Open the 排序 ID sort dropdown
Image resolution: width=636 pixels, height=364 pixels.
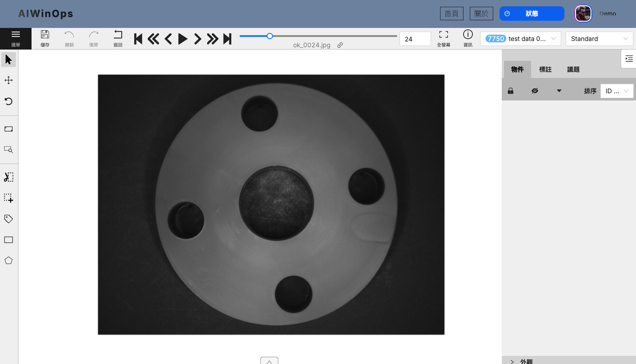click(x=617, y=91)
